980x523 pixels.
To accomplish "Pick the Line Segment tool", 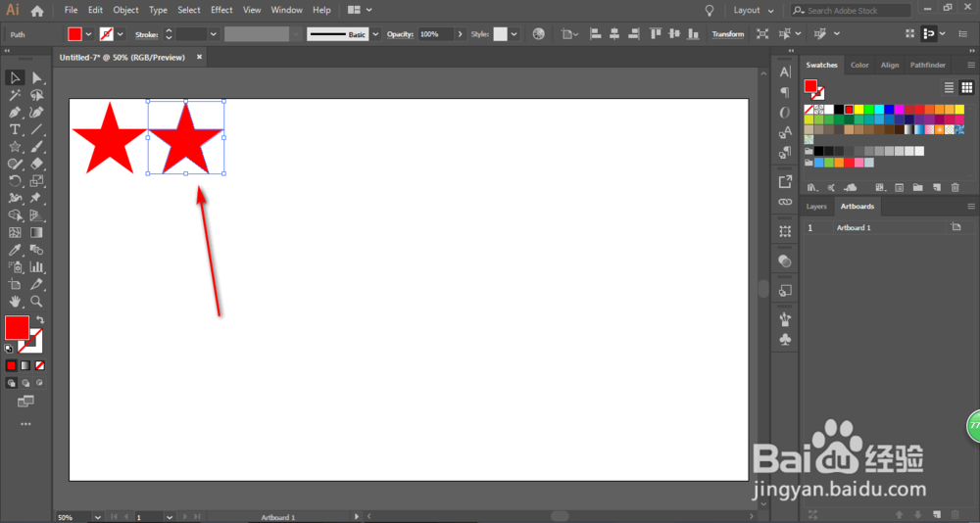I will [37, 129].
